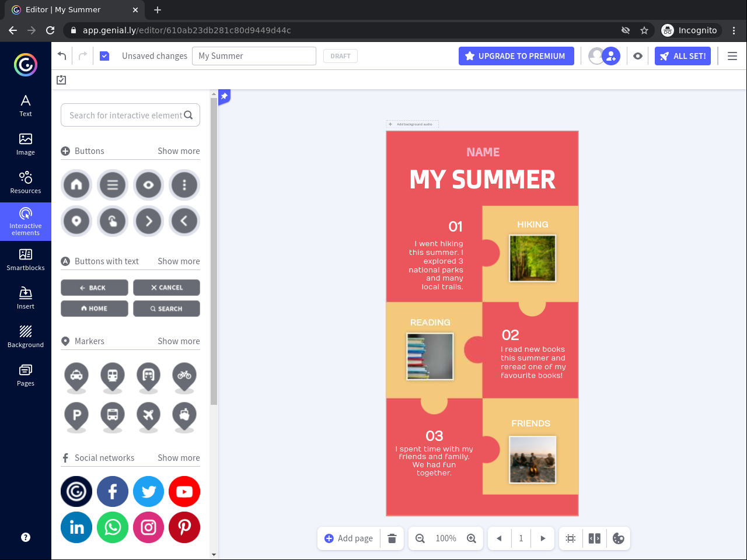Click the search interactive elements field
Viewport: 747px width, 560px height.
[x=130, y=115]
